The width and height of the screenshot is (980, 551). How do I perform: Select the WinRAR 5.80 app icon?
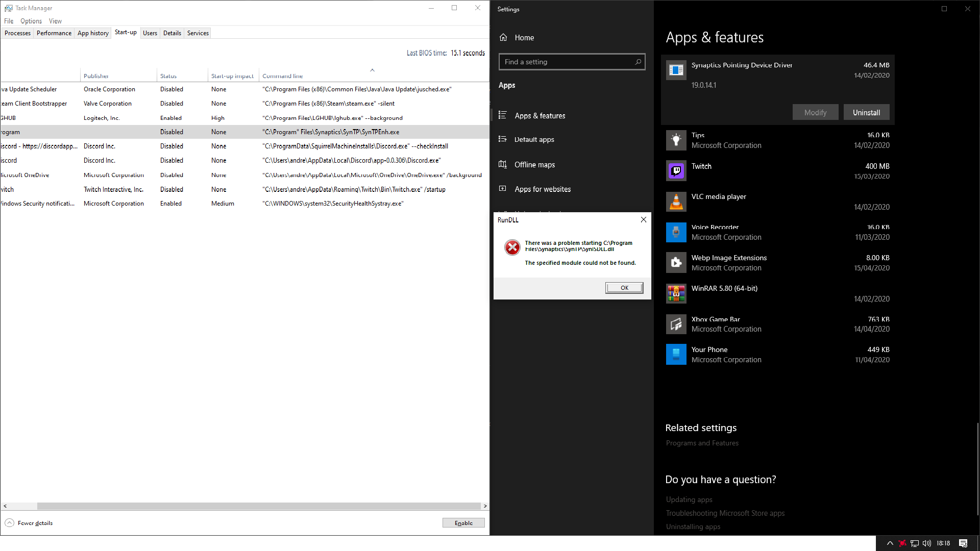point(676,293)
